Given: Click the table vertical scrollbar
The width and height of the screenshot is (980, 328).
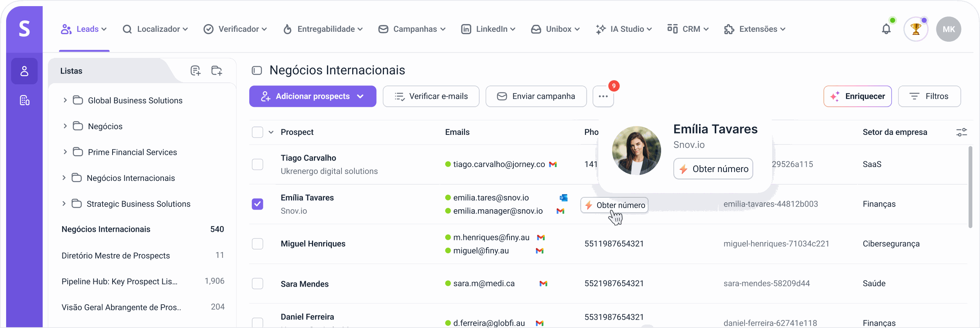Looking at the screenshot, I should coord(970,187).
